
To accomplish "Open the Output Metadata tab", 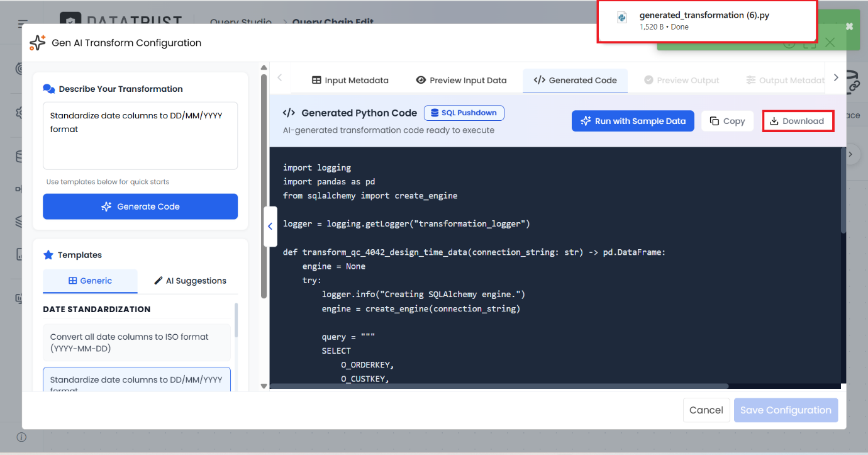I will (x=785, y=81).
